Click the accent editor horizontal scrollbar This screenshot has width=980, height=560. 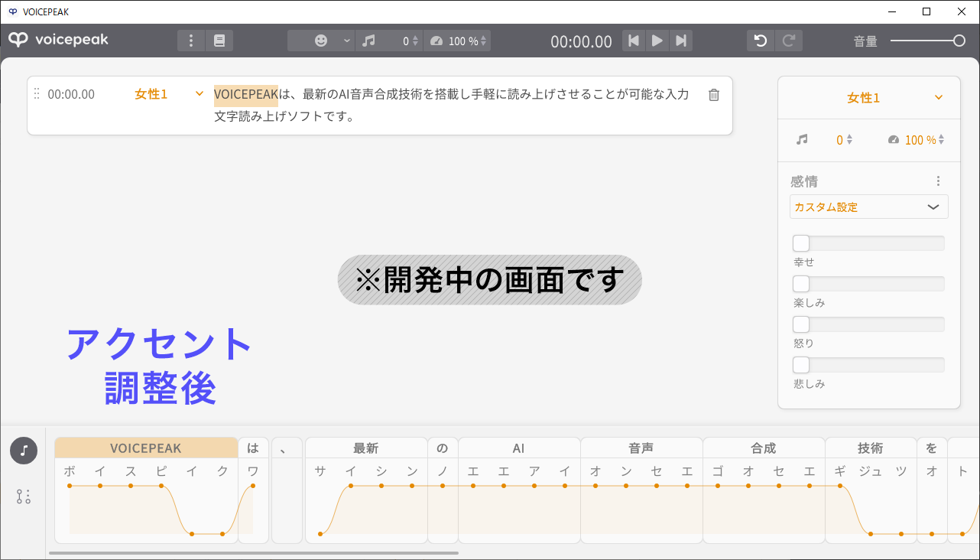click(x=254, y=552)
